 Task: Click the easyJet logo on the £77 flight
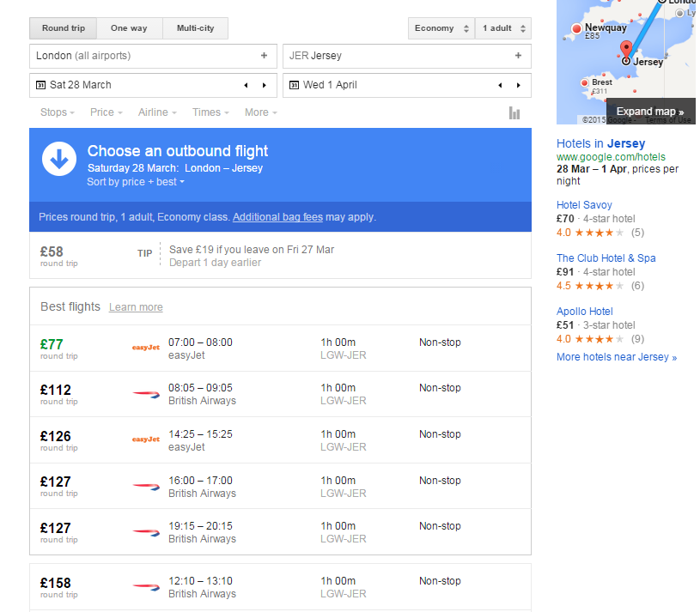pos(145,348)
